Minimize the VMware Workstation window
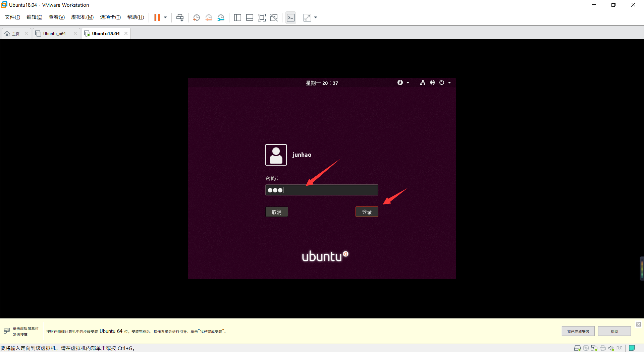The width and height of the screenshot is (644, 352). pos(594,5)
